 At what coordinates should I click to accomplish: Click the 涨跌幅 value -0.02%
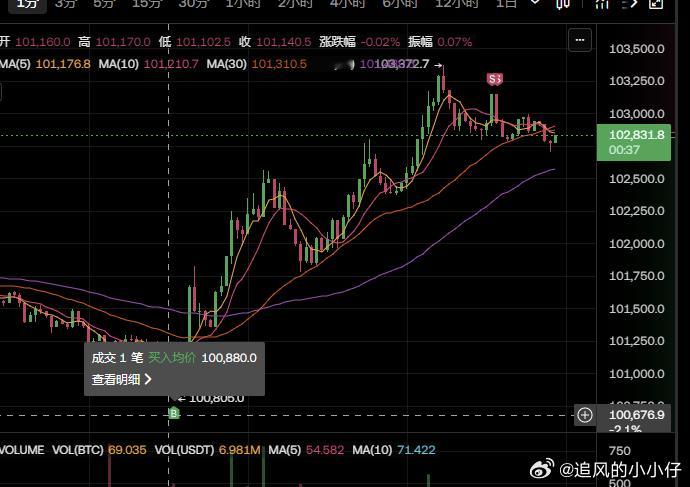point(380,42)
